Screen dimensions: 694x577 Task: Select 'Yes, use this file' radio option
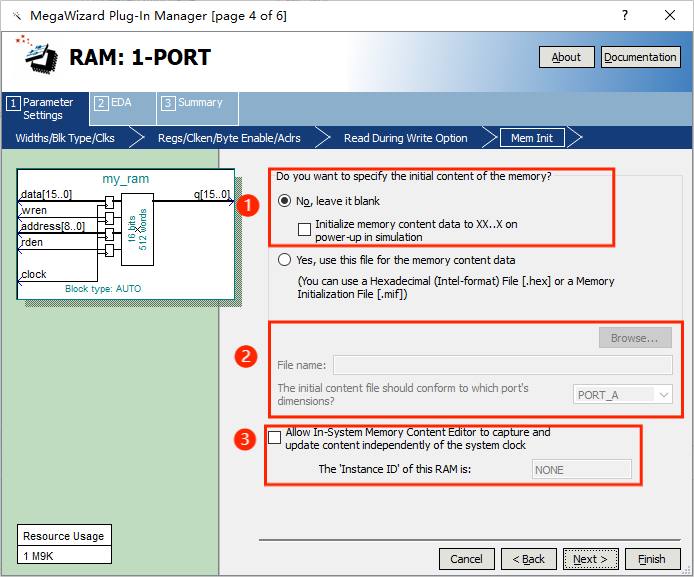284,260
